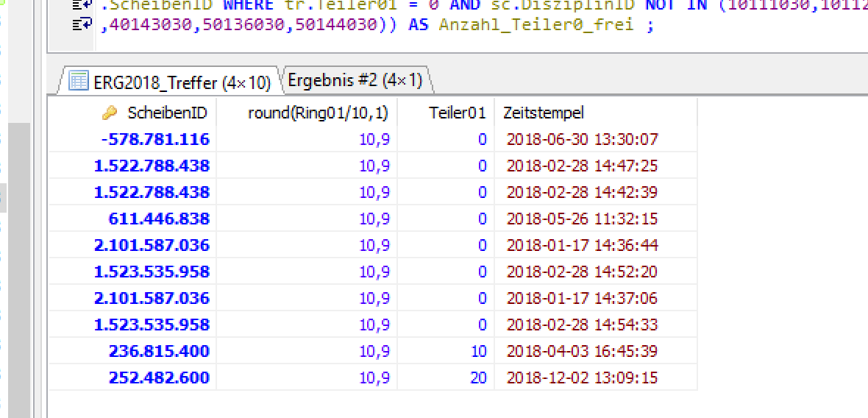Select the timestamp 2018-12-02 13:09:15
This screenshot has width=868, height=418.
click(582, 378)
